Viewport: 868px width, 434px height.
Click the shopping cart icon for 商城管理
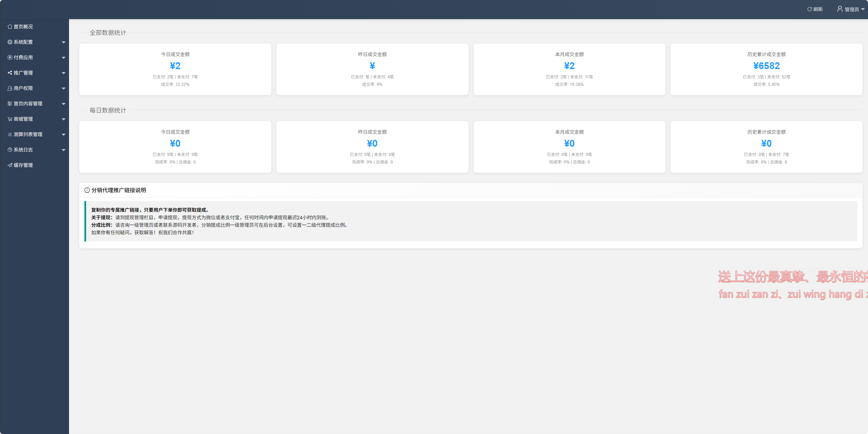10,119
